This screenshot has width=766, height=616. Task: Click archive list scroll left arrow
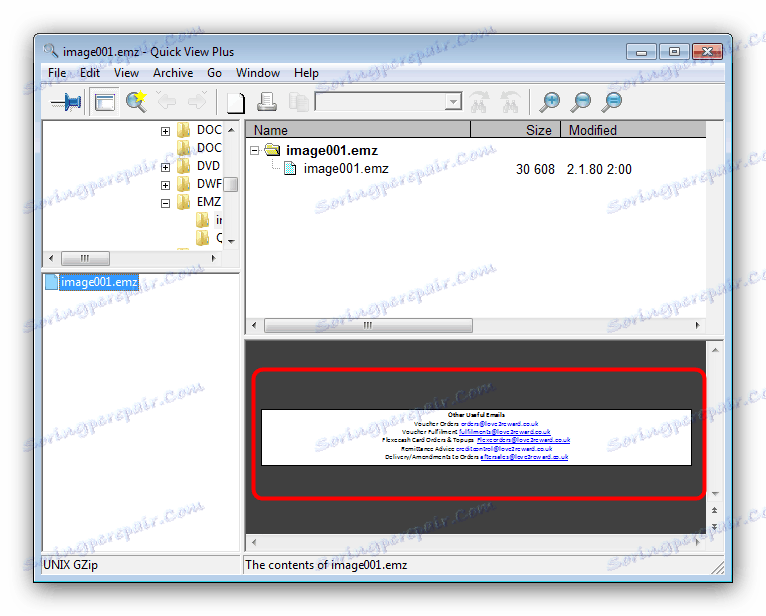[x=254, y=325]
